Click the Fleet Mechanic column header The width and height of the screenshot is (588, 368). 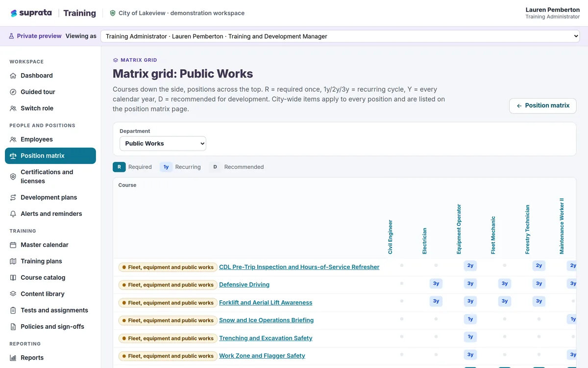tap(493, 235)
